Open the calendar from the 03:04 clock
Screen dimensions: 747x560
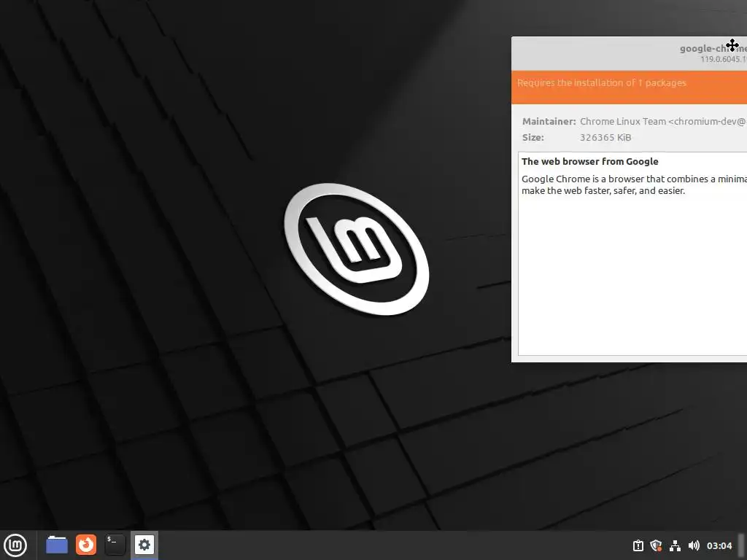(719, 545)
